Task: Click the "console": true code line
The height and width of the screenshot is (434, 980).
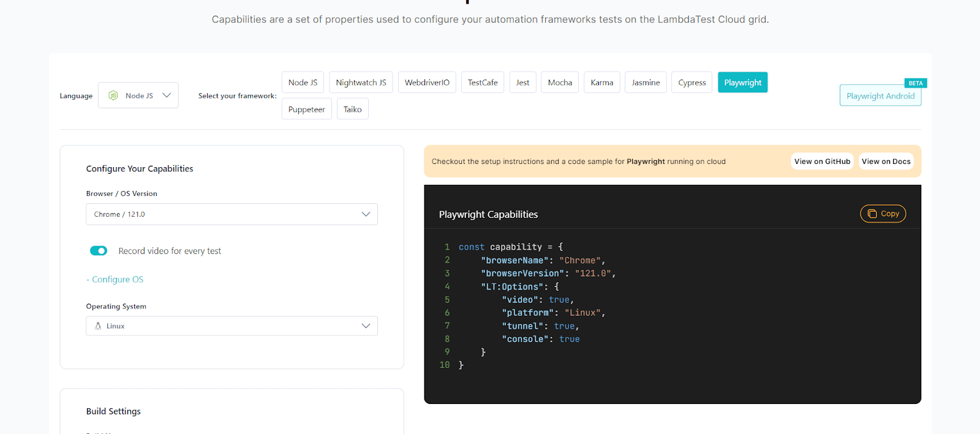Action: [x=540, y=339]
